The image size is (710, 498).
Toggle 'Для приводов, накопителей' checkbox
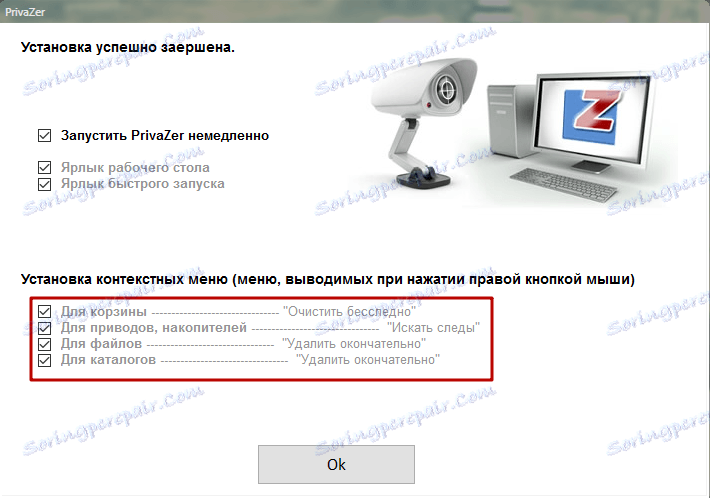44,328
